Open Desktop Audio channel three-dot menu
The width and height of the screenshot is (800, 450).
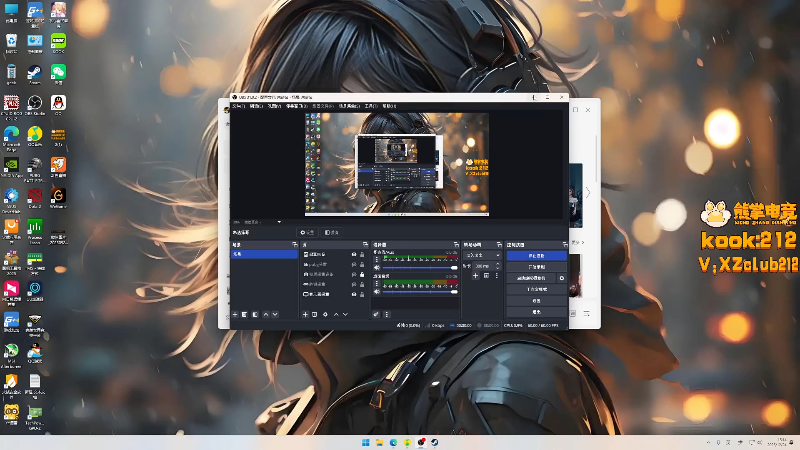click(377, 284)
